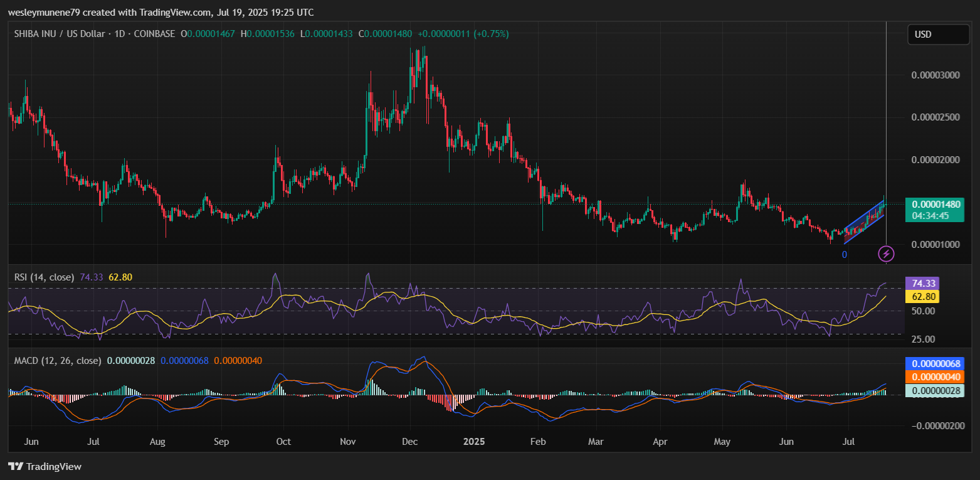The height and width of the screenshot is (480, 980).
Task: Click the Oct month label on time axis
Action: (x=283, y=442)
